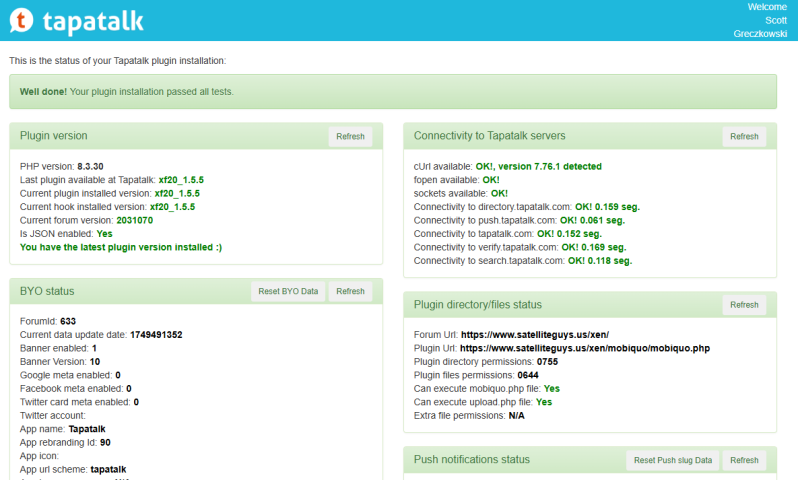Click Plugin files permissions 0644
798x480 pixels.
528,375
